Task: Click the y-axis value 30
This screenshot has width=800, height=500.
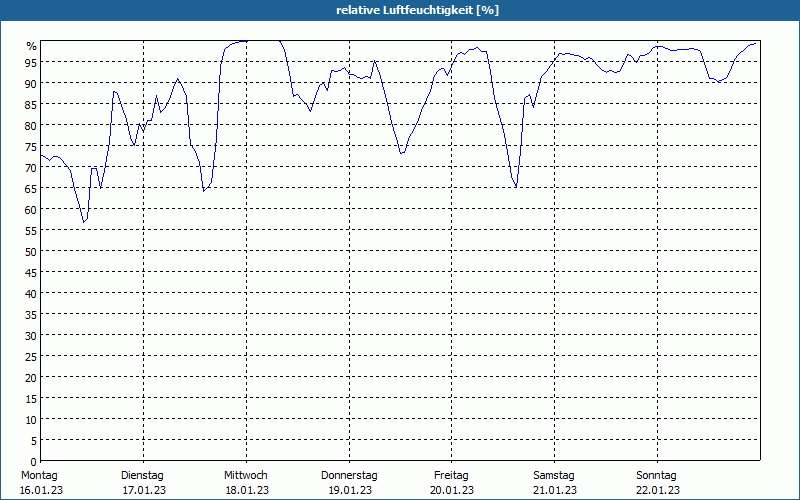Action: click(x=31, y=336)
